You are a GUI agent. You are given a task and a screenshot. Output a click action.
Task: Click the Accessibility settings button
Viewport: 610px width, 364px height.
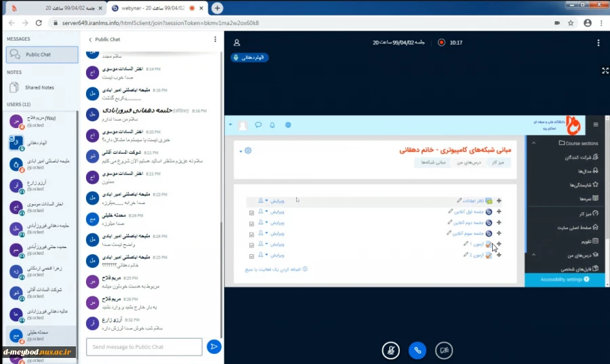(565, 280)
